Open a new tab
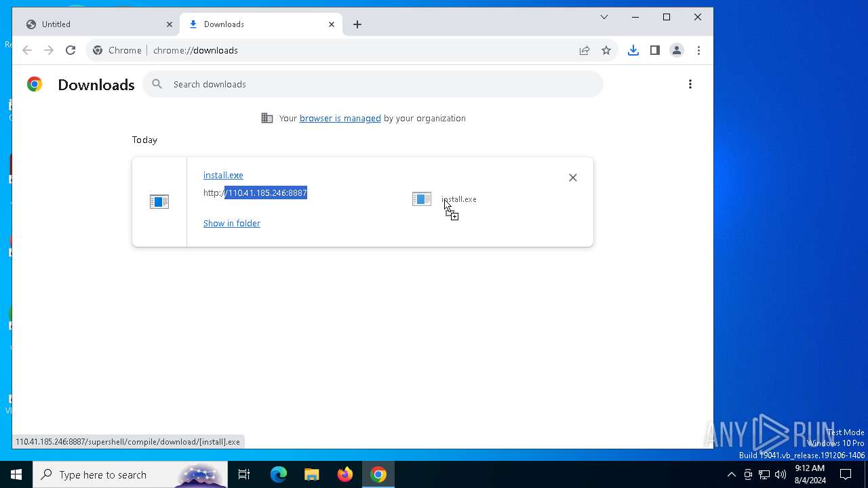 tap(357, 24)
